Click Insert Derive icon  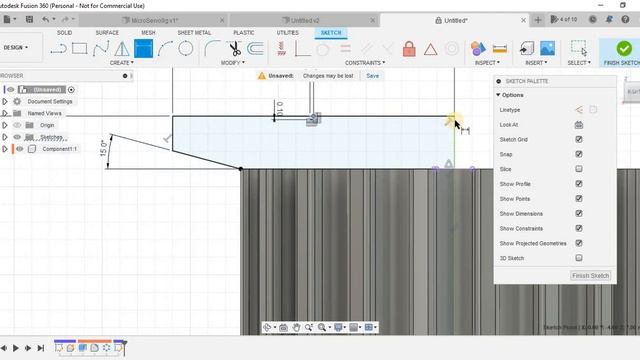coord(527,48)
